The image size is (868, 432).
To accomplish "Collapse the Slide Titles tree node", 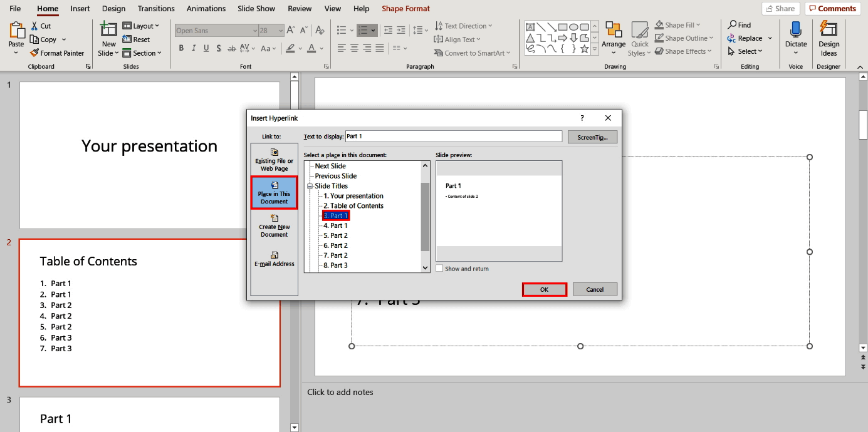I will (x=309, y=185).
